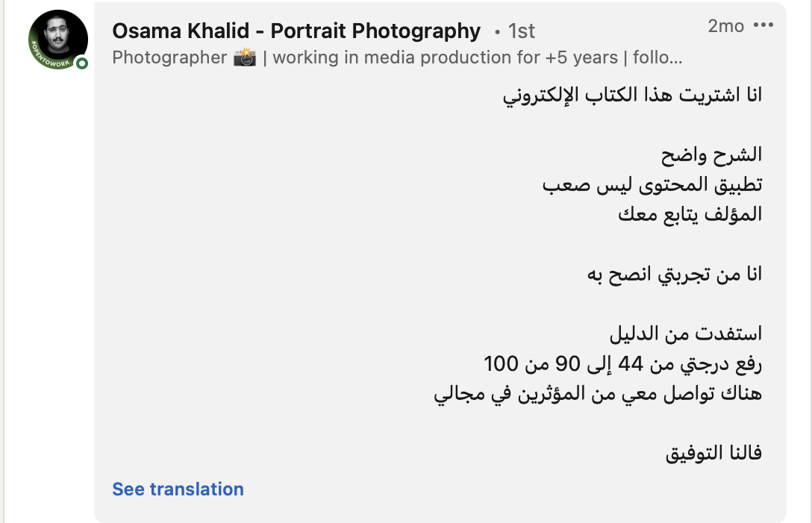This screenshot has height=523, width=812.
Task: Click the line 'انا اشتريت هذا الكتاب الإلكتروني'
Action: point(634,95)
